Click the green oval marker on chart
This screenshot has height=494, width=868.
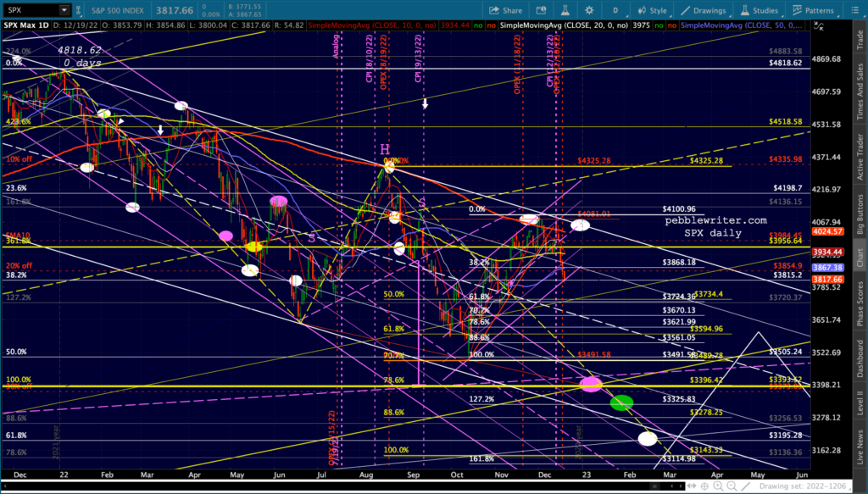click(x=622, y=402)
